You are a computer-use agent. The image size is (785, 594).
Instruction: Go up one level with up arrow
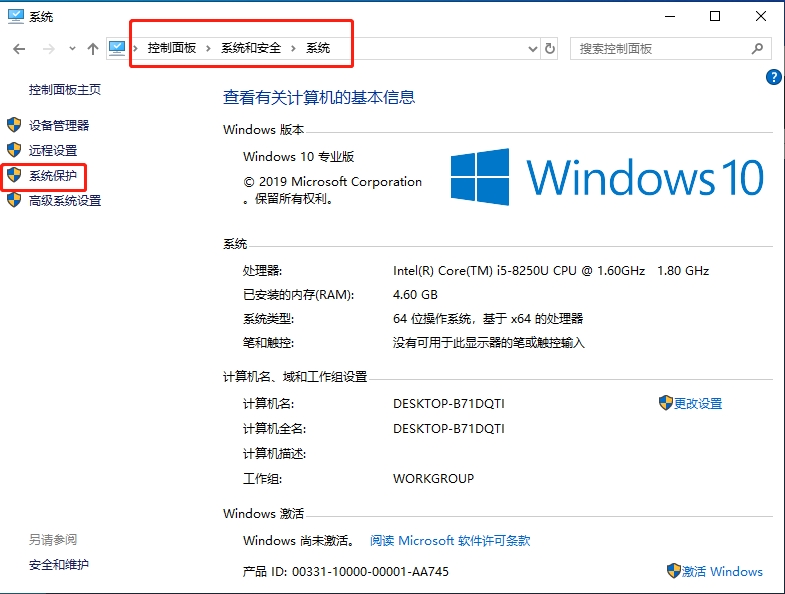[x=93, y=49]
